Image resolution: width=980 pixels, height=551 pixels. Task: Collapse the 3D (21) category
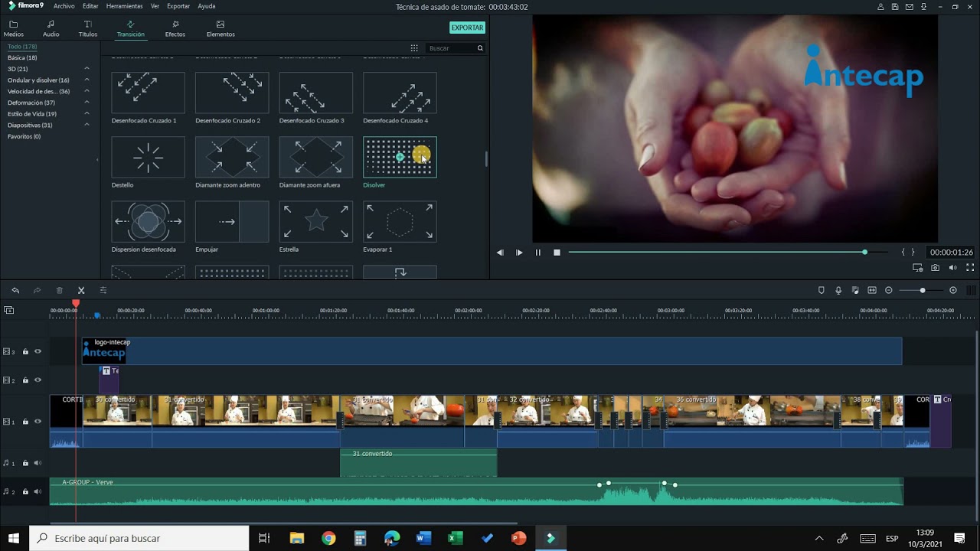click(87, 69)
